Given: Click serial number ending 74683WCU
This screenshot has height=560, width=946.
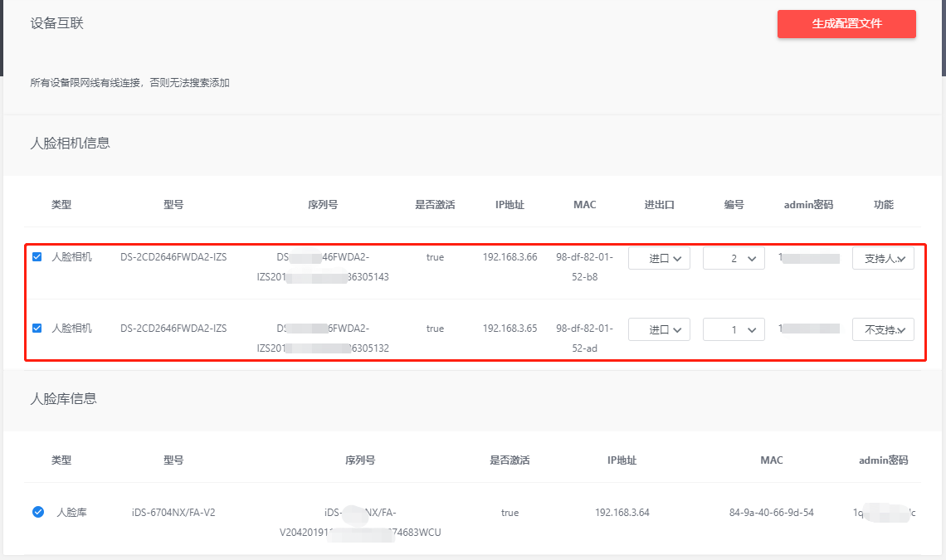Looking at the screenshot, I should coord(360,522).
